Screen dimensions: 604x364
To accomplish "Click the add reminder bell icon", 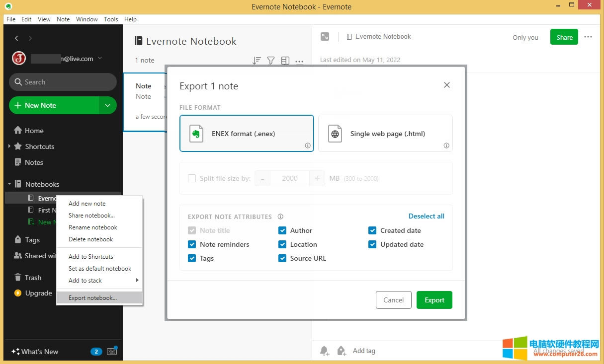I will (325, 351).
